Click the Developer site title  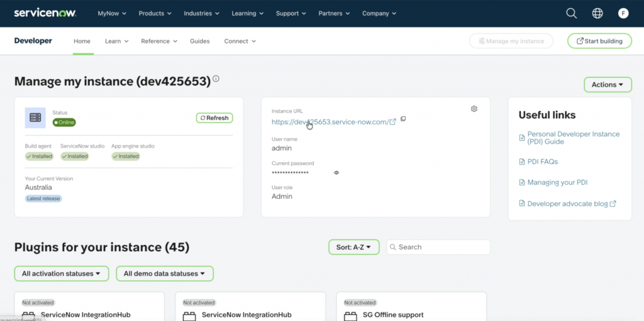point(33,41)
